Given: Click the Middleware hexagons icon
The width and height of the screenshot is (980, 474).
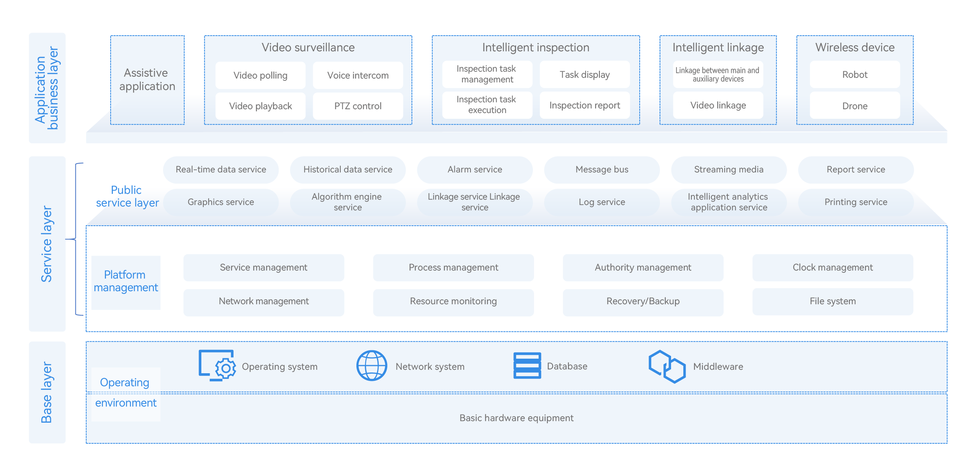Looking at the screenshot, I should coord(666,366).
